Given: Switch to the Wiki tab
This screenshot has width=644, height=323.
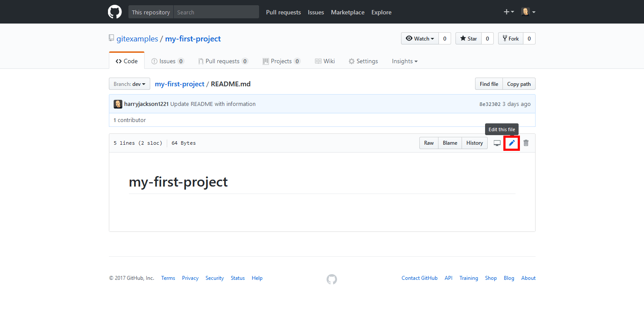Looking at the screenshot, I should pyautogui.click(x=325, y=61).
